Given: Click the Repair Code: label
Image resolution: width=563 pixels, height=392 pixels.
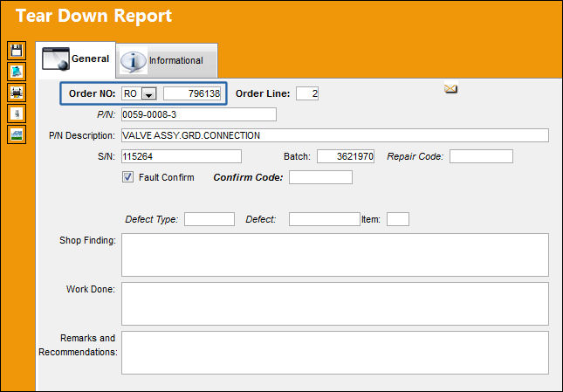Looking at the screenshot, I should [x=415, y=157].
